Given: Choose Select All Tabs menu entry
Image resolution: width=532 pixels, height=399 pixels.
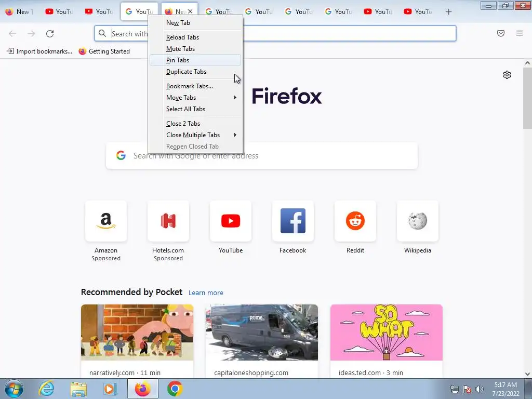Looking at the screenshot, I should [x=195, y=109].
